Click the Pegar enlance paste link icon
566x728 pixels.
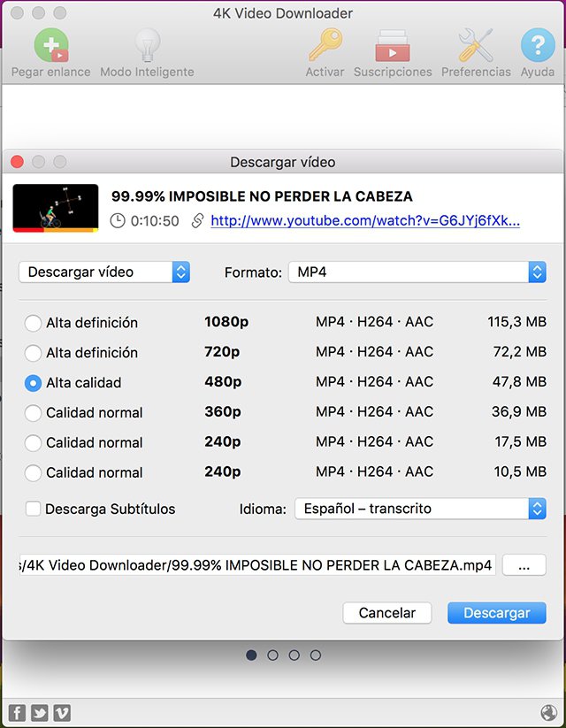51,45
